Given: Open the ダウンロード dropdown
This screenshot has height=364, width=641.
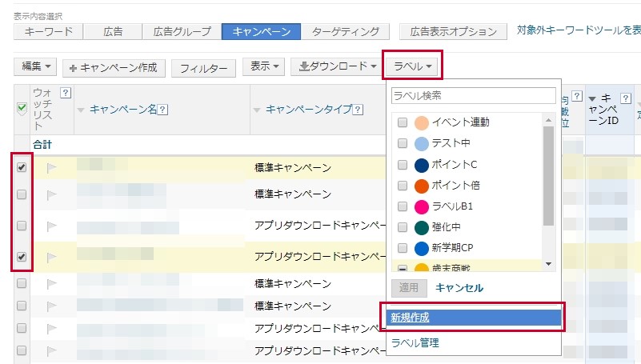Looking at the screenshot, I should click(x=338, y=66).
